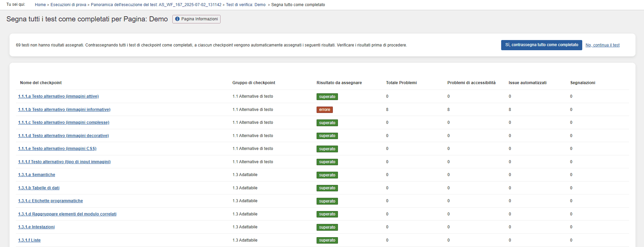
Task: Click the red errore result badge
Action: 324,110
